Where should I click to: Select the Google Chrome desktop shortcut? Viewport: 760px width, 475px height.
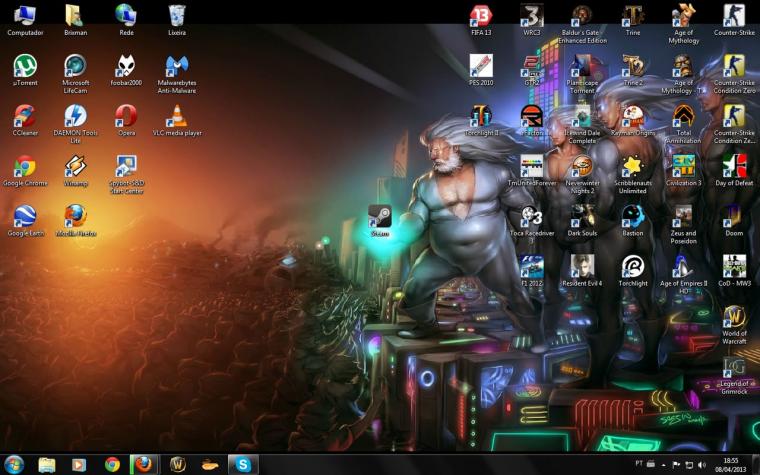[25, 171]
